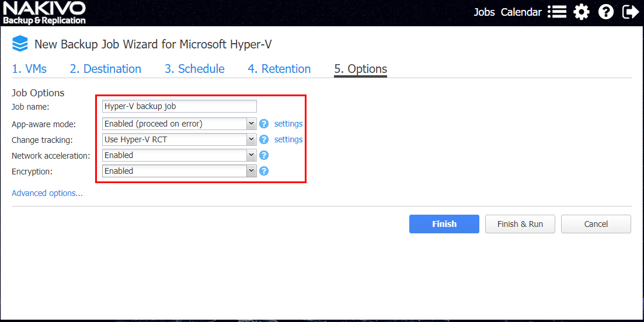The image size is (644, 322).
Task: Show help for Encryption option
Action: pyautogui.click(x=264, y=171)
